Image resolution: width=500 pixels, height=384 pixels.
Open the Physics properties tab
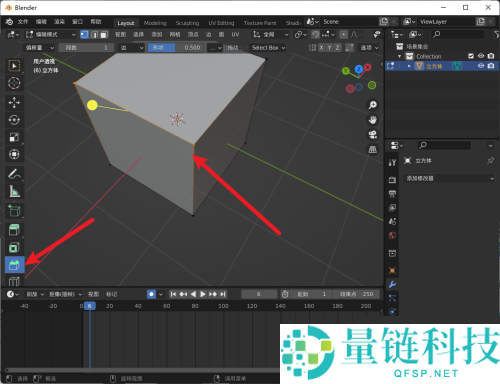pyautogui.click(x=392, y=312)
